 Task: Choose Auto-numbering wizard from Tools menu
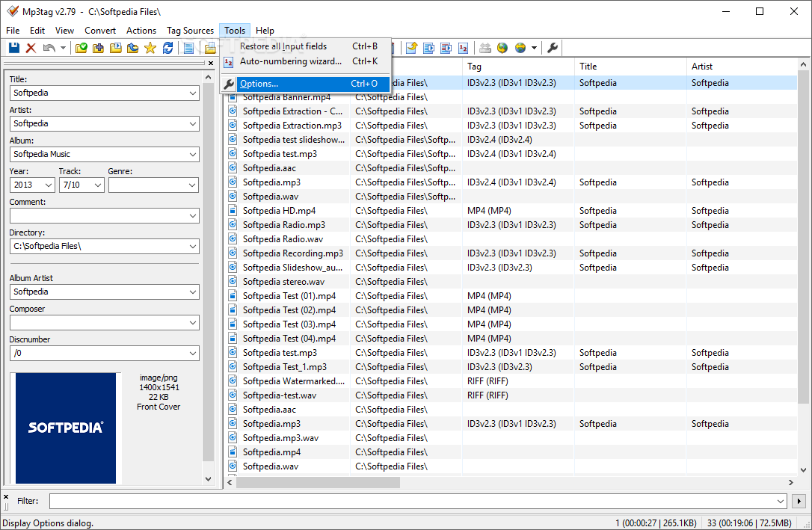click(307, 61)
